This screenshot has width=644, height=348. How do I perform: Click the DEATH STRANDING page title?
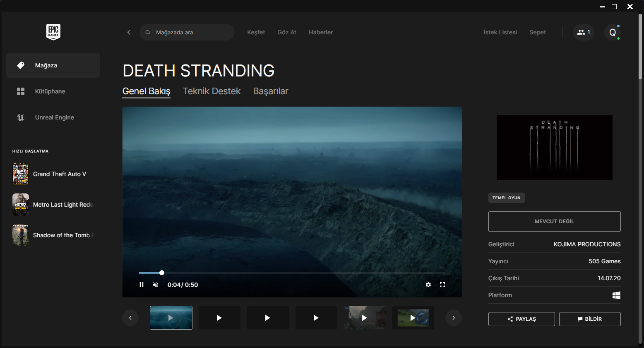(199, 71)
